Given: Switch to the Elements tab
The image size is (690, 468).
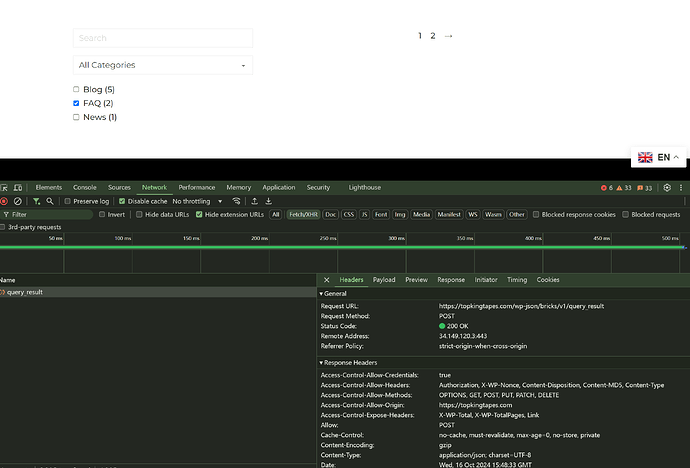Looking at the screenshot, I should (x=49, y=188).
